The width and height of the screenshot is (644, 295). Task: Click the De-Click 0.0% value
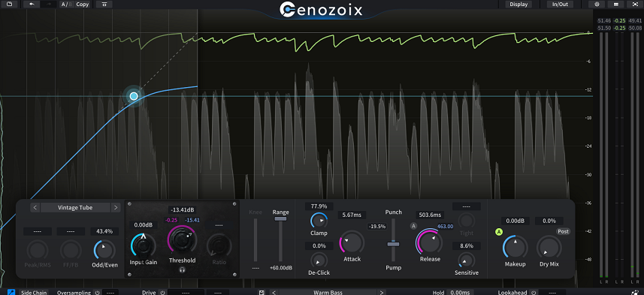coord(319,245)
